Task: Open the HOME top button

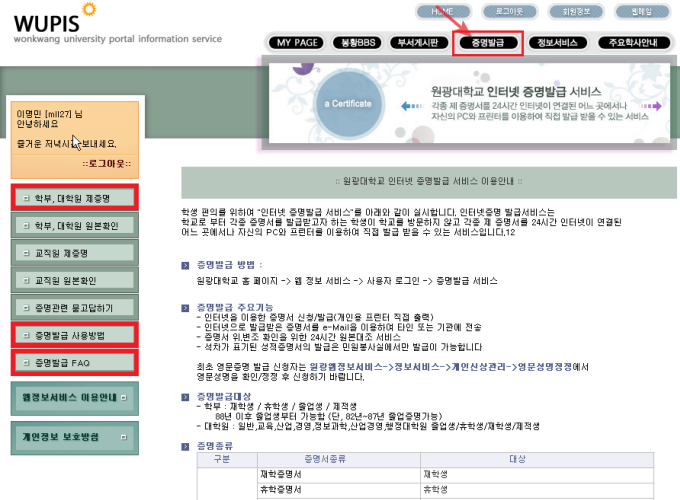Action: [443, 12]
